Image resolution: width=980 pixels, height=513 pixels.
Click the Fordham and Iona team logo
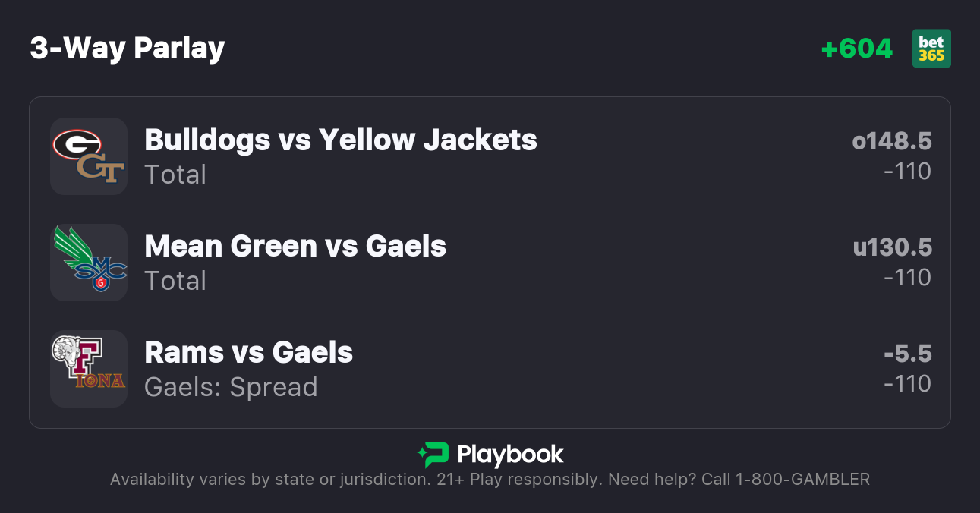tap(89, 369)
